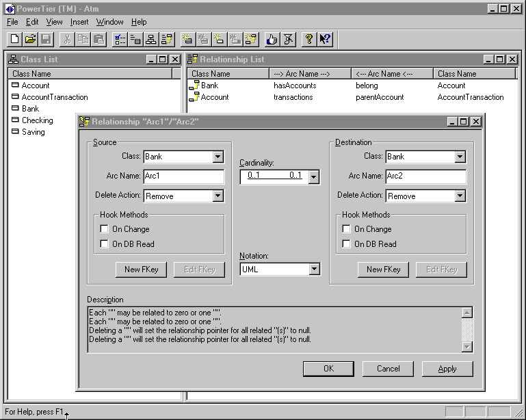Open the Edit menu
This screenshot has width=526, height=420.
click(32, 22)
